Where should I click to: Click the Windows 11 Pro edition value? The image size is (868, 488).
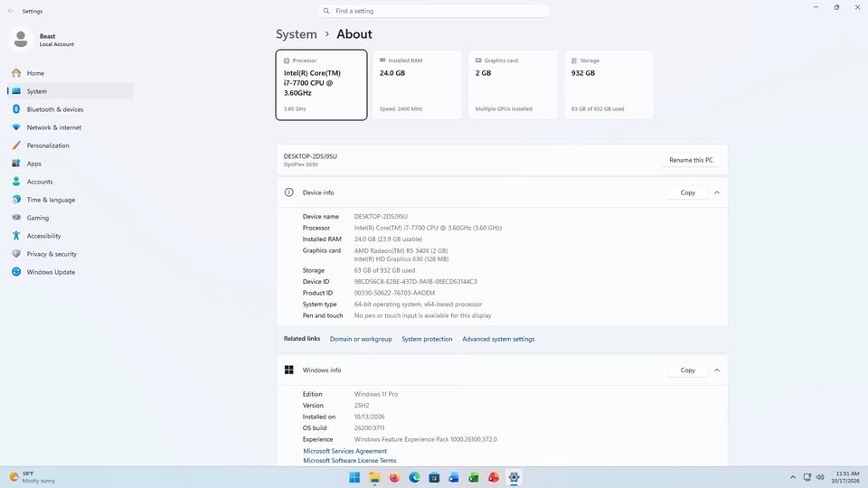tap(376, 395)
